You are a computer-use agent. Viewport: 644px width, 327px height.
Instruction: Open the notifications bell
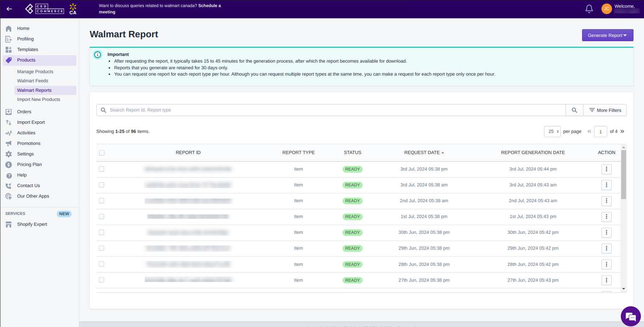pyautogui.click(x=589, y=9)
